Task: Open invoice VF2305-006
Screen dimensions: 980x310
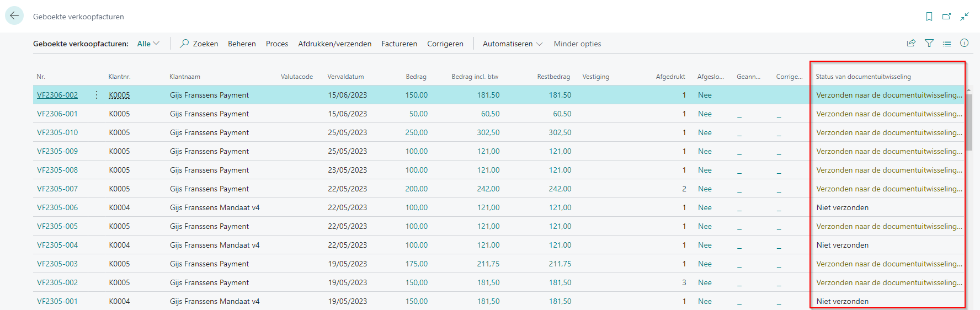Action: click(x=57, y=207)
